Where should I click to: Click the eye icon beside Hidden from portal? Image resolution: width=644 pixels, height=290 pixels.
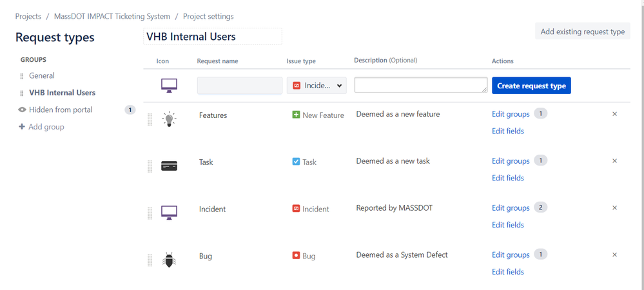point(22,110)
